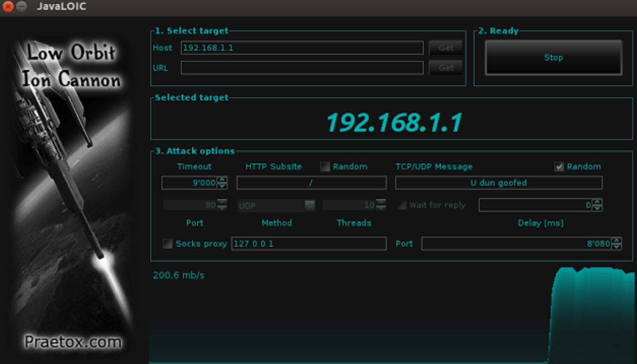Increase the Threads spinner value

(381, 202)
